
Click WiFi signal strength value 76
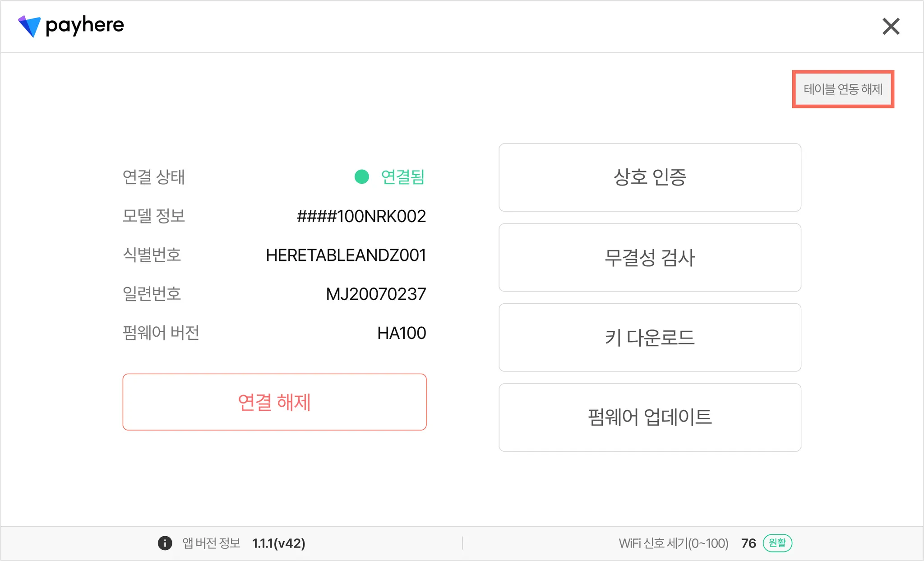(x=748, y=543)
